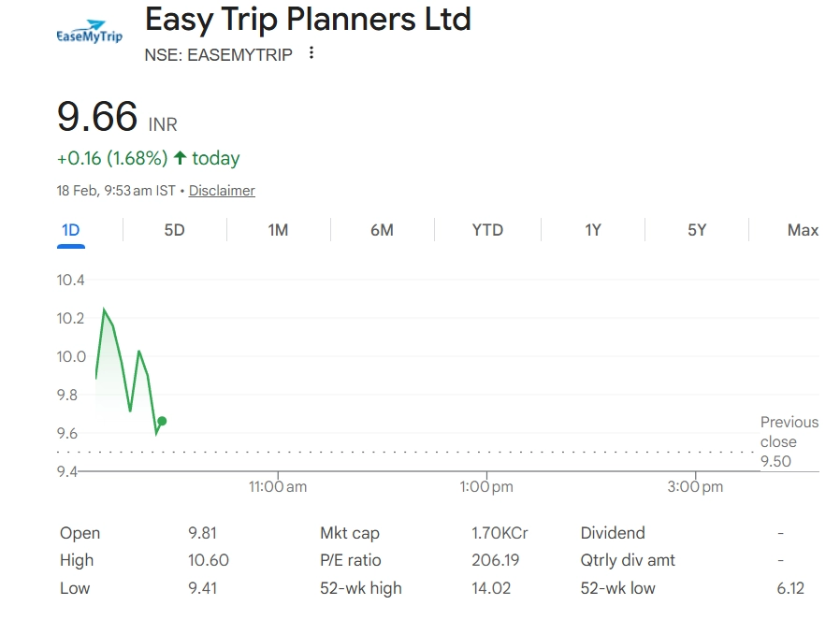
Task: Show the 6M chart range
Action: pyautogui.click(x=382, y=230)
